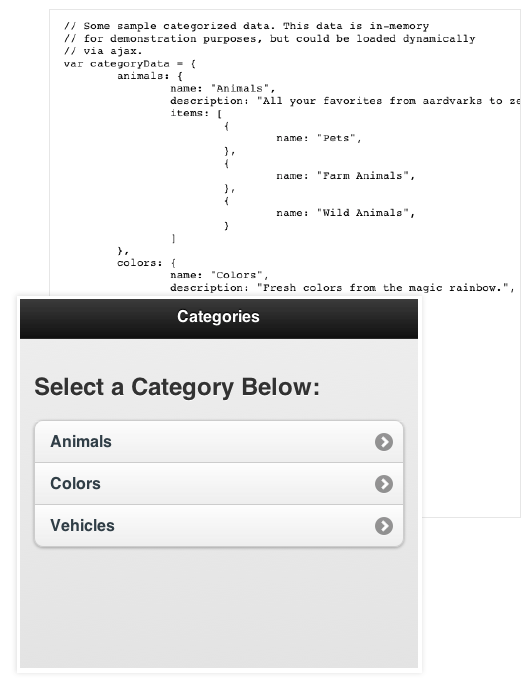Viewport: 528px width, 686px height.
Task: Click the Categories header title
Action: [218, 317]
